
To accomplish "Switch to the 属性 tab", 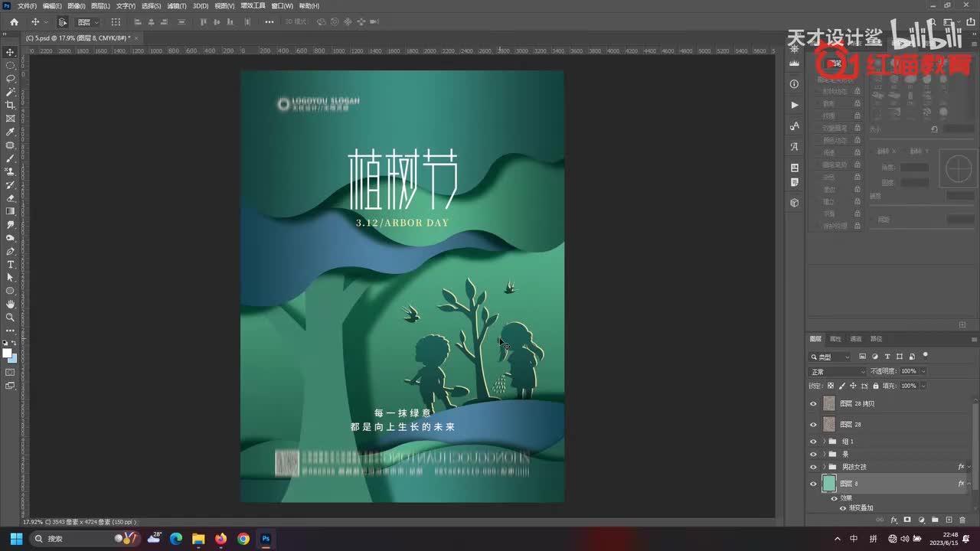I will pos(835,339).
